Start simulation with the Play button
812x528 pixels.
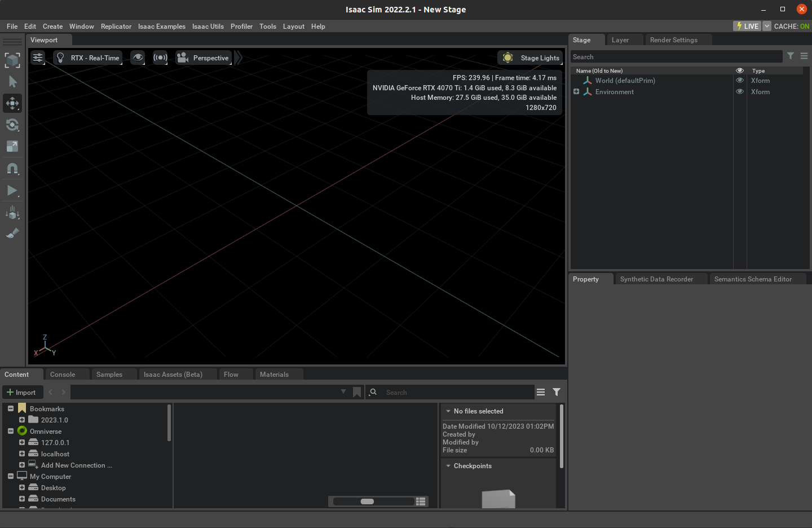pos(12,191)
